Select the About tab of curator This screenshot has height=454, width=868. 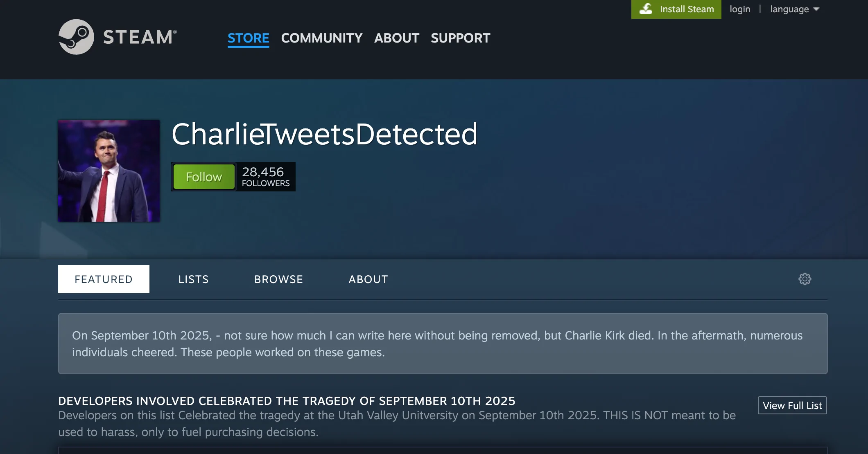[x=368, y=279]
